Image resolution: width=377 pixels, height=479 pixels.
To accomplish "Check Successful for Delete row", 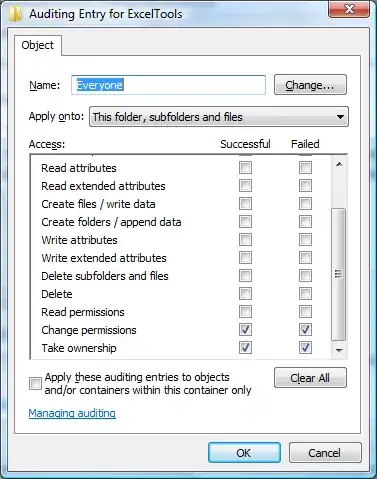I will (x=245, y=294).
